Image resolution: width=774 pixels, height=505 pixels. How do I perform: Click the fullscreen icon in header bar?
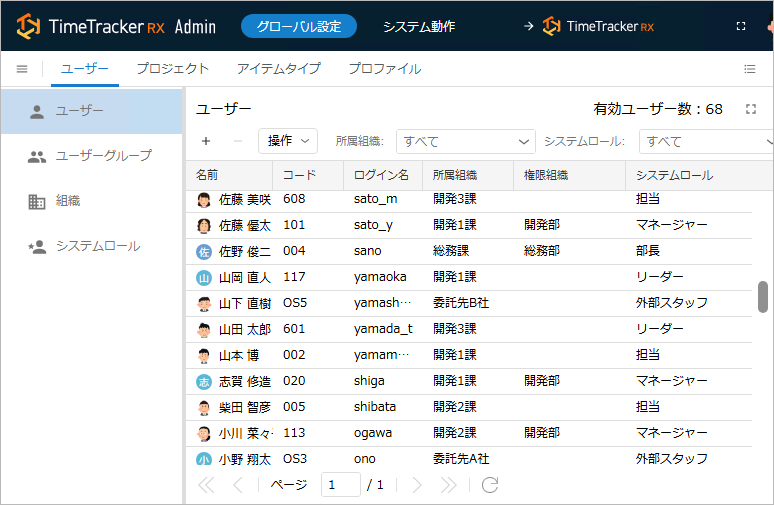tap(741, 26)
